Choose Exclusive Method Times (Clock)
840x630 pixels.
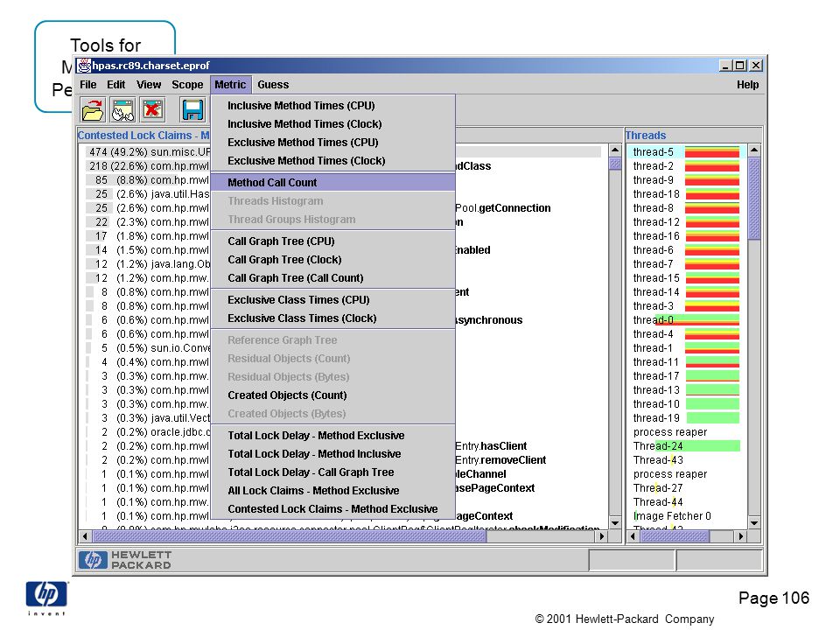(333, 161)
